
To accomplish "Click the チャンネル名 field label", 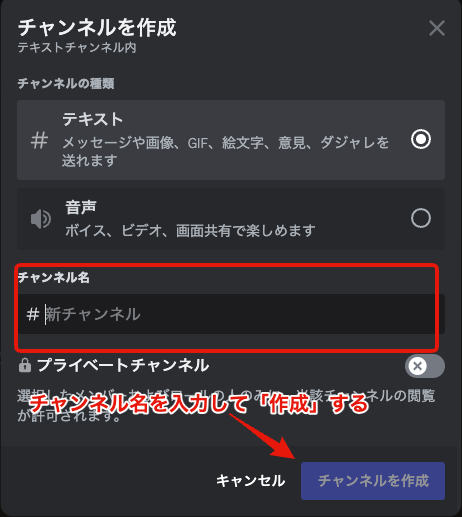I will tap(54, 277).
